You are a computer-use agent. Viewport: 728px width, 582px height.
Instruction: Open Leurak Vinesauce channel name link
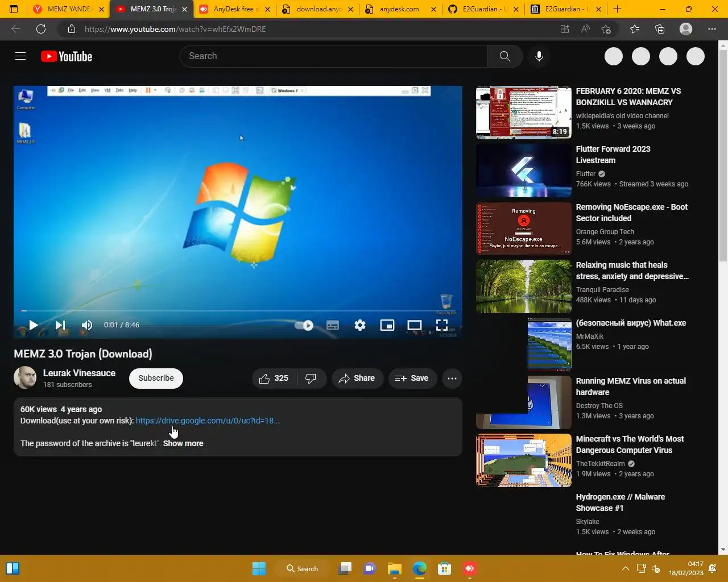click(x=79, y=373)
